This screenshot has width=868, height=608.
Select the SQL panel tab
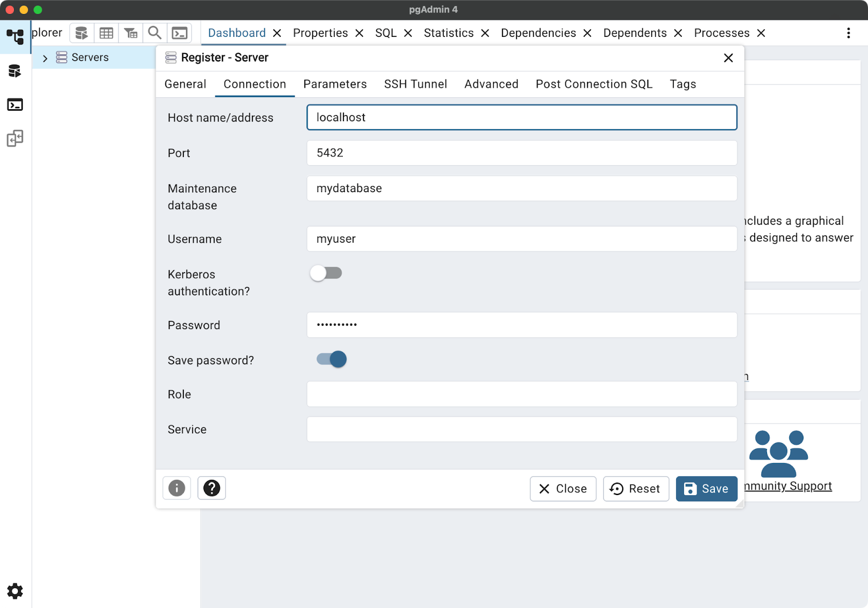[x=386, y=33]
